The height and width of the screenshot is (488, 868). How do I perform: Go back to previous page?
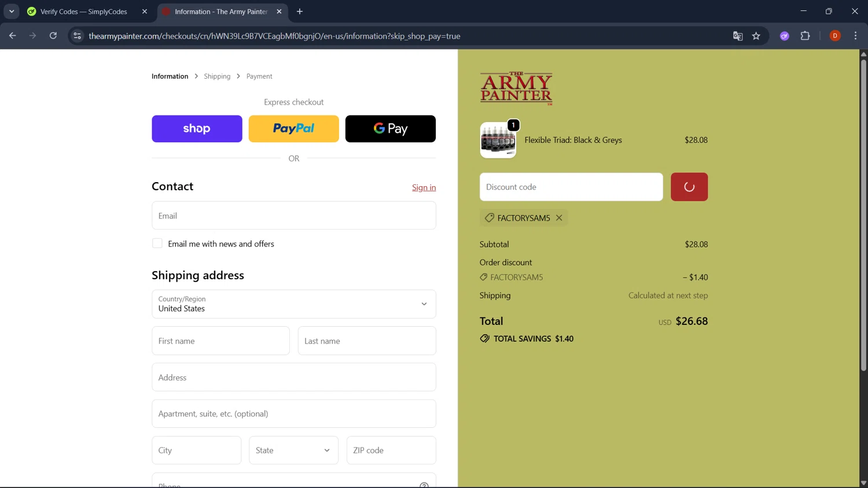pos(13,36)
